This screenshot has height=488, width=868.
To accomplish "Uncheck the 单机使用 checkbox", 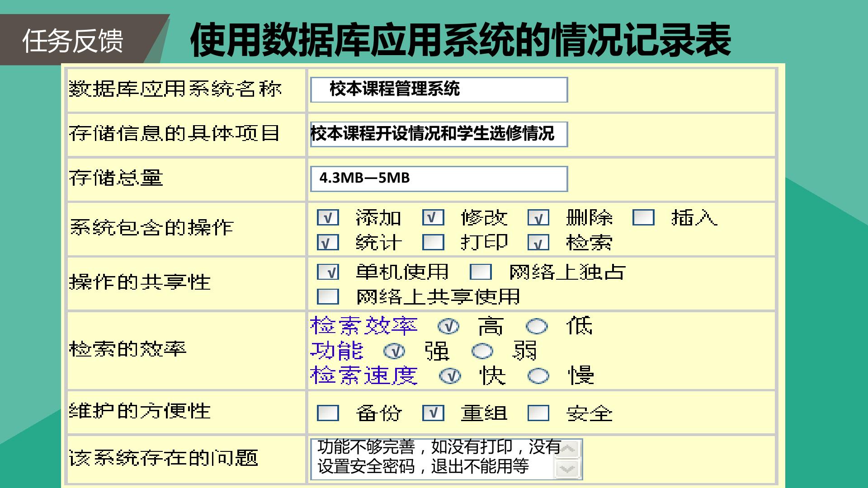I will [328, 272].
